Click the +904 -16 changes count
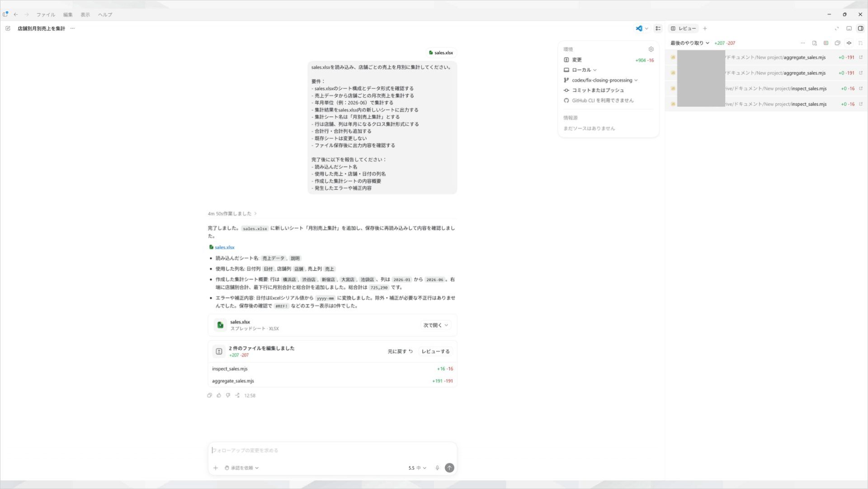This screenshot has width=868, height=489. click(645, 60)
